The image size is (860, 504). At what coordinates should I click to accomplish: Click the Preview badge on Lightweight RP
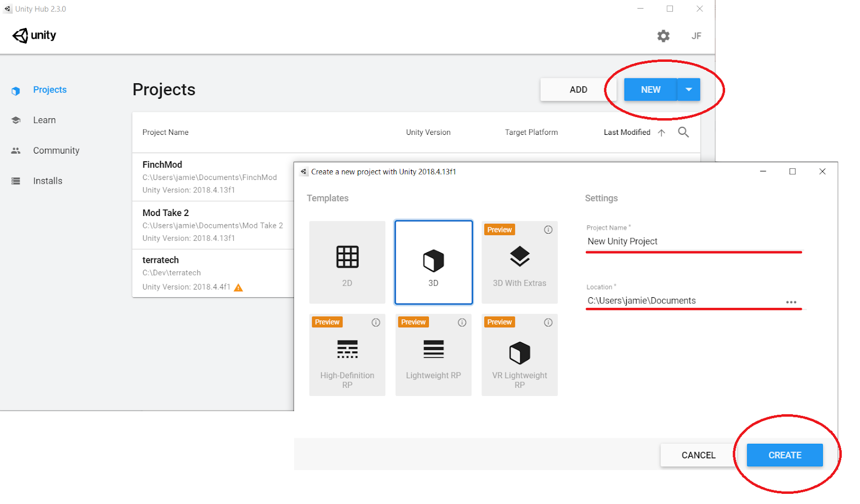pyautogui.click(x=413, y=322)
